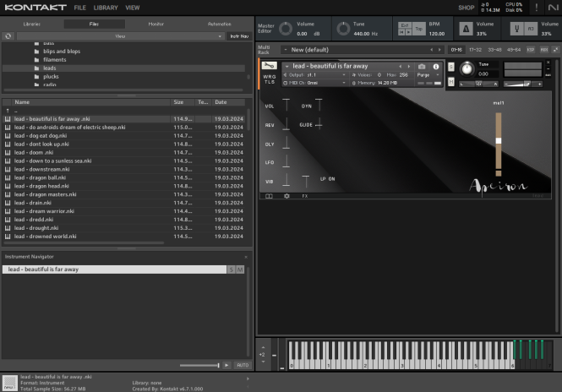Screen dimensions: 562x392
Task: Close the Instrument Navigator panel
Action: [x=246, y=257]
